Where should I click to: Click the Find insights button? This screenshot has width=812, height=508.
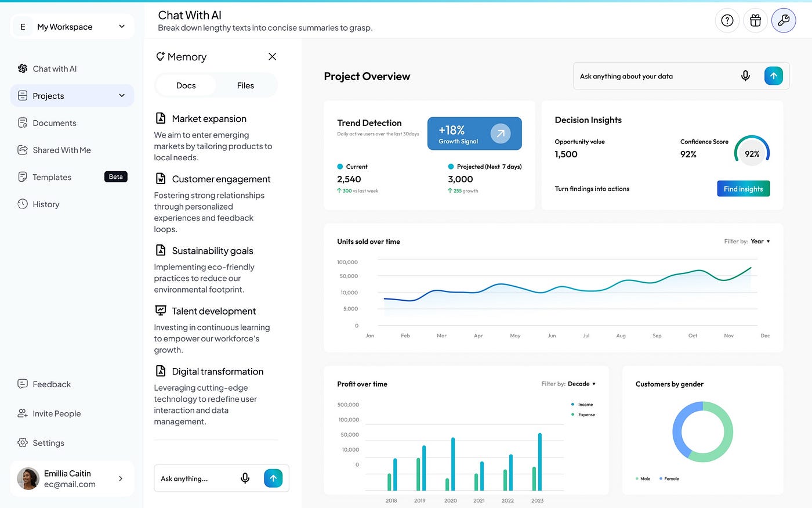tap(744, 189)
